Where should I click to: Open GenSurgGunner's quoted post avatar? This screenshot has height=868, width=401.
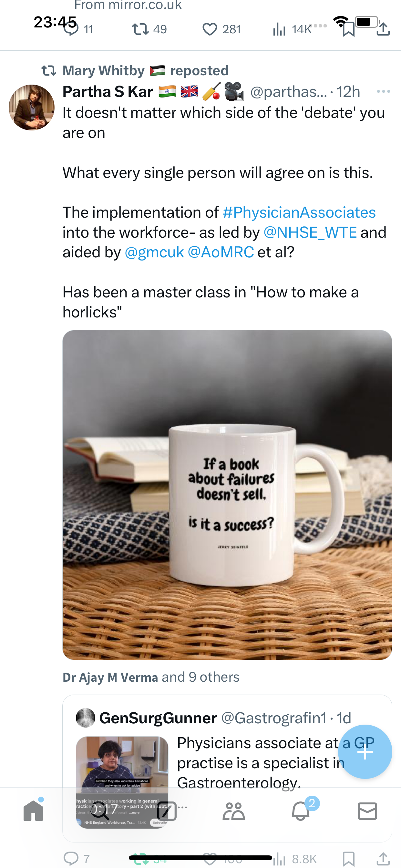pos(85,718)
